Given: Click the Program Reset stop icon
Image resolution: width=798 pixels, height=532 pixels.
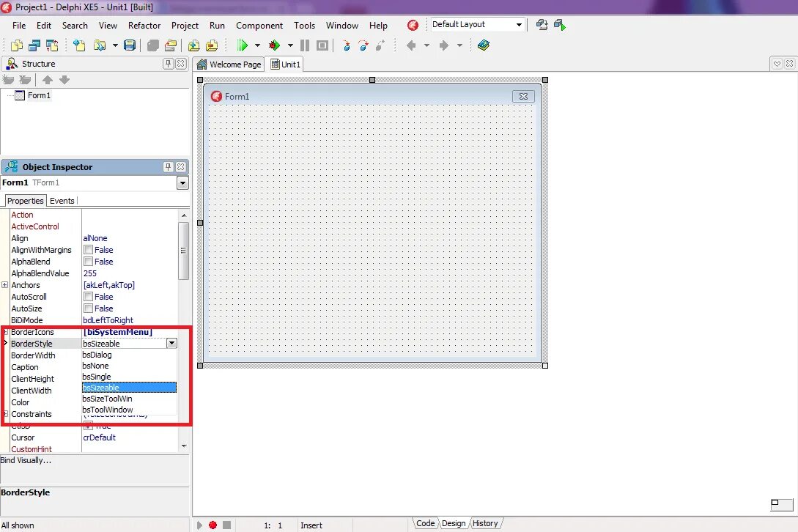Looking at the screenshot, I should [322, 45].
